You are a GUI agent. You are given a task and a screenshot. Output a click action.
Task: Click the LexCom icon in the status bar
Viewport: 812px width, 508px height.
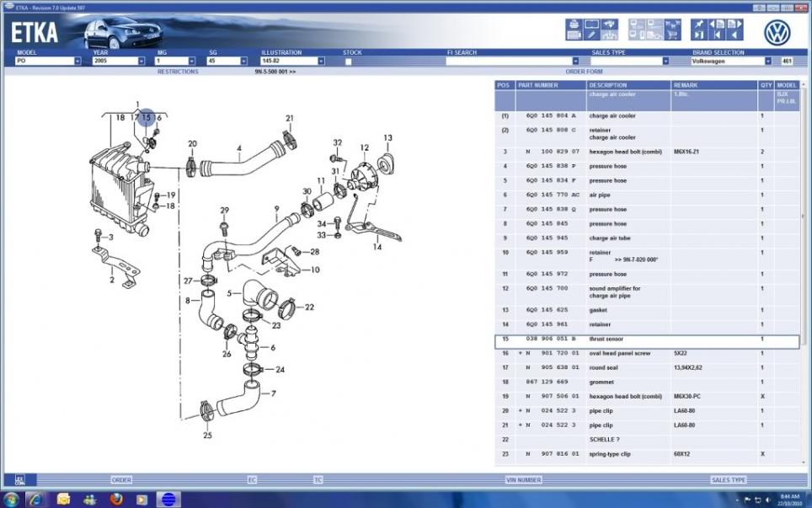[19, 480]
